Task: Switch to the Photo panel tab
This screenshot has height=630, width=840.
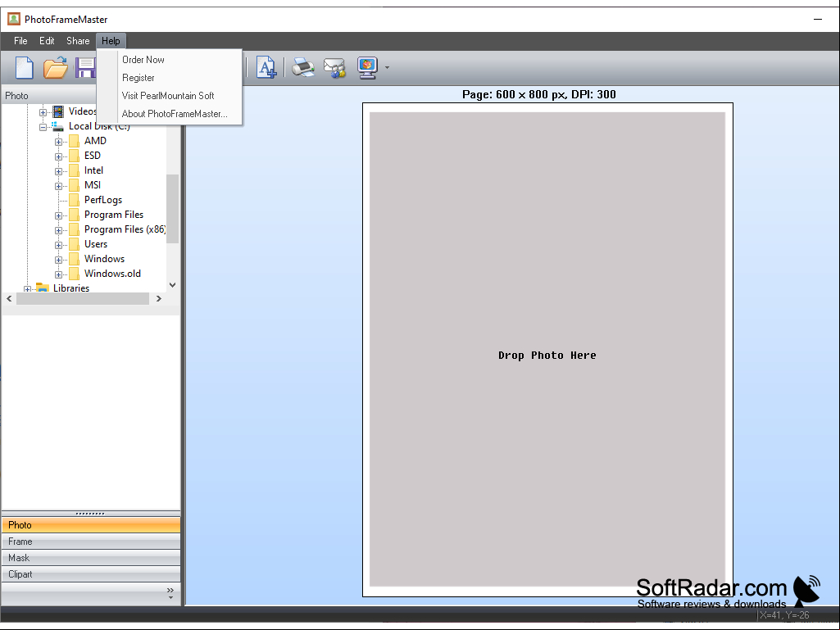Action: [91, 525]
